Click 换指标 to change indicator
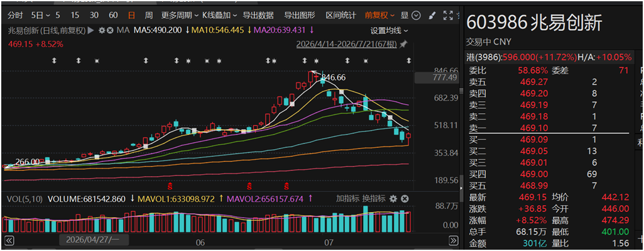This screenshot has height=251, width=644. 374,199
